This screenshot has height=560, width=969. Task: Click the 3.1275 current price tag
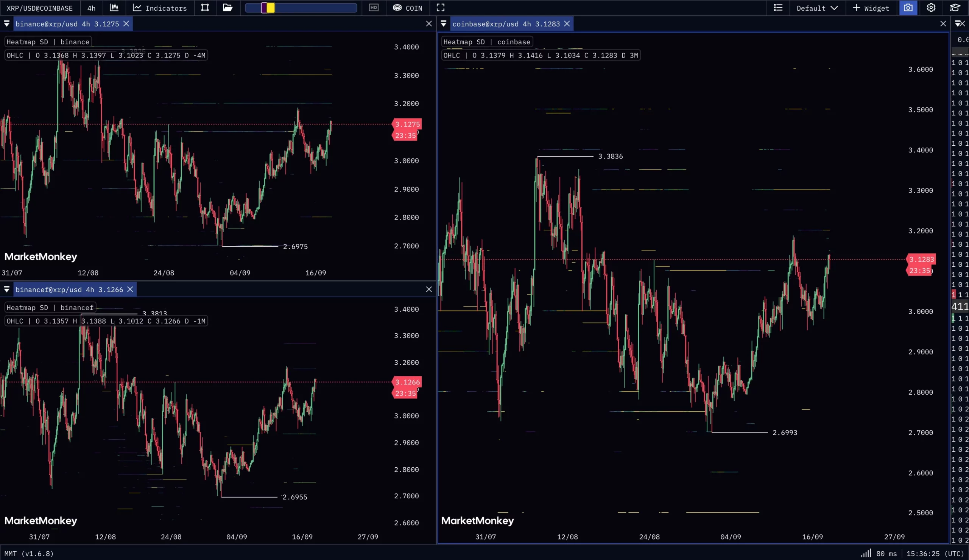pyautogui.click(x=407, y=124)
